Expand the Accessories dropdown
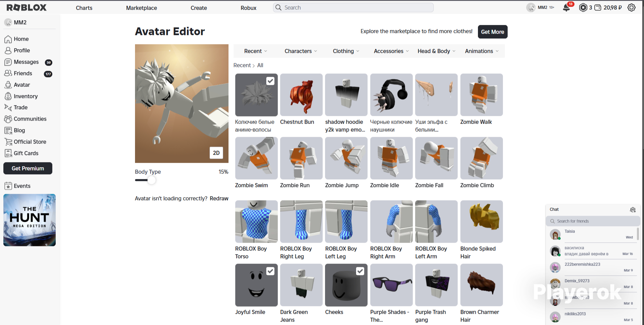This screenshot has height=325, width=644. tap(391, 51)
